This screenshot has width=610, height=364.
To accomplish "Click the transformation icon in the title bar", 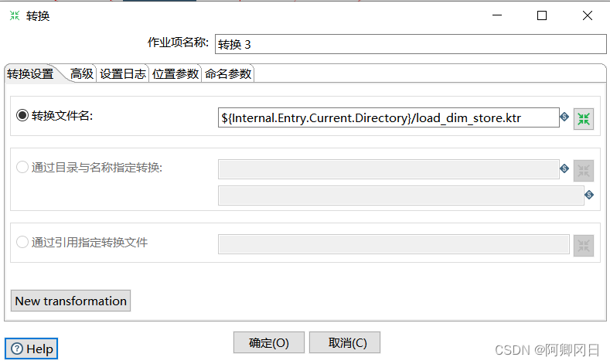I will pyautogui.click(x=15, y=15).
